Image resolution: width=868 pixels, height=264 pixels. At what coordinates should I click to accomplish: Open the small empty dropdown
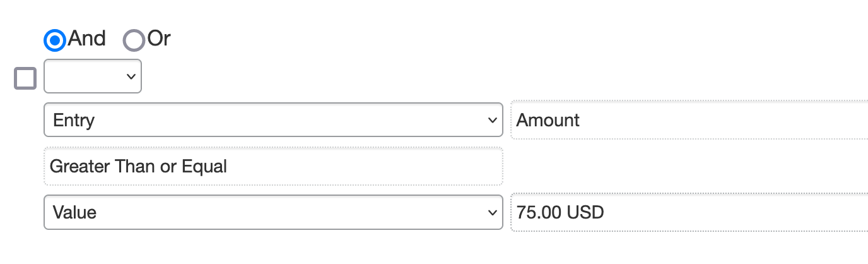click(92, 76)
